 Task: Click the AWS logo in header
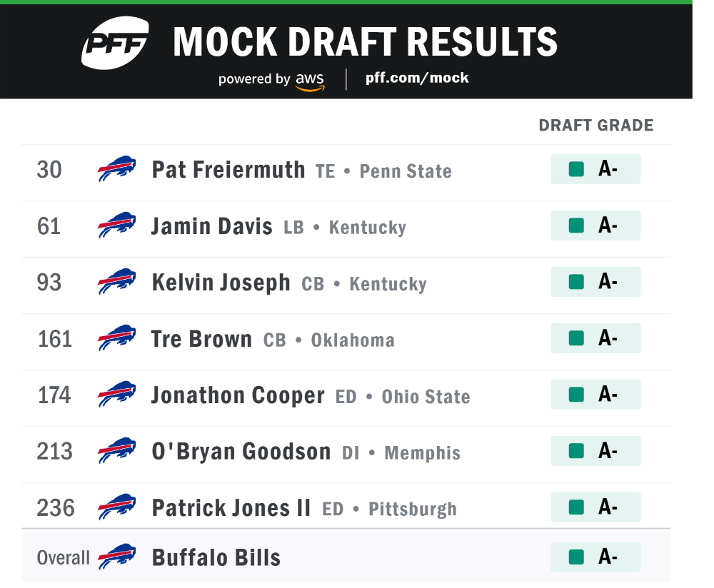310,81
